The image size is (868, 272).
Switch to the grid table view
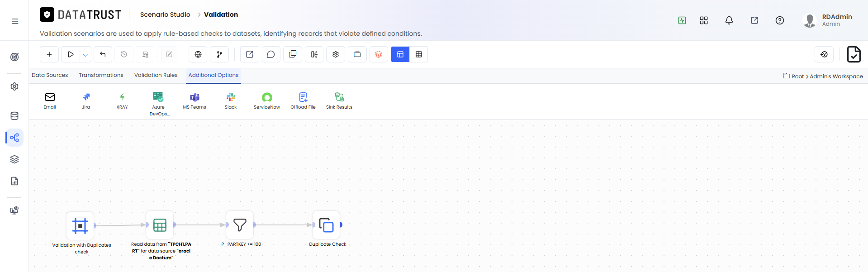coord(419,54)
